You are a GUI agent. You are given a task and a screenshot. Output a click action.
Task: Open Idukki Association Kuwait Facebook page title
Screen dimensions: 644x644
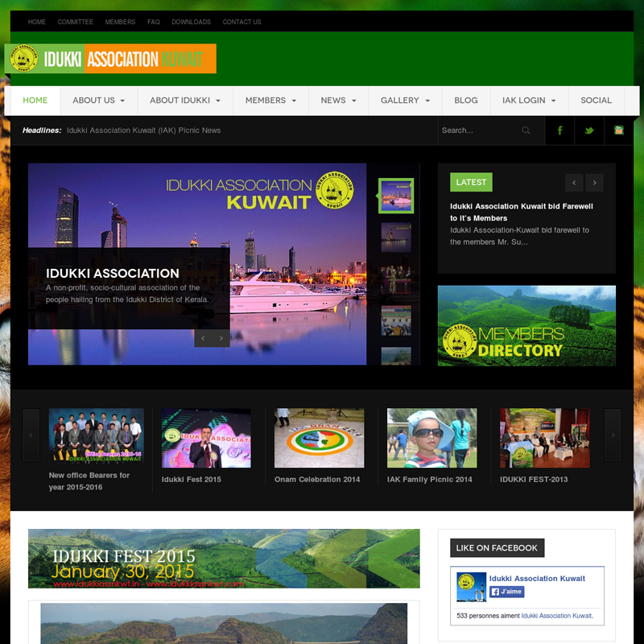pos(537,578)
